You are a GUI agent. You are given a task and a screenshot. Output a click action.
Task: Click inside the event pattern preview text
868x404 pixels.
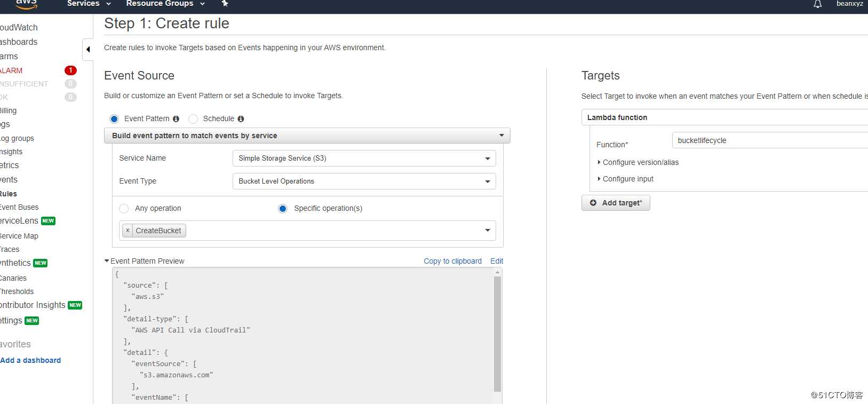303,336
